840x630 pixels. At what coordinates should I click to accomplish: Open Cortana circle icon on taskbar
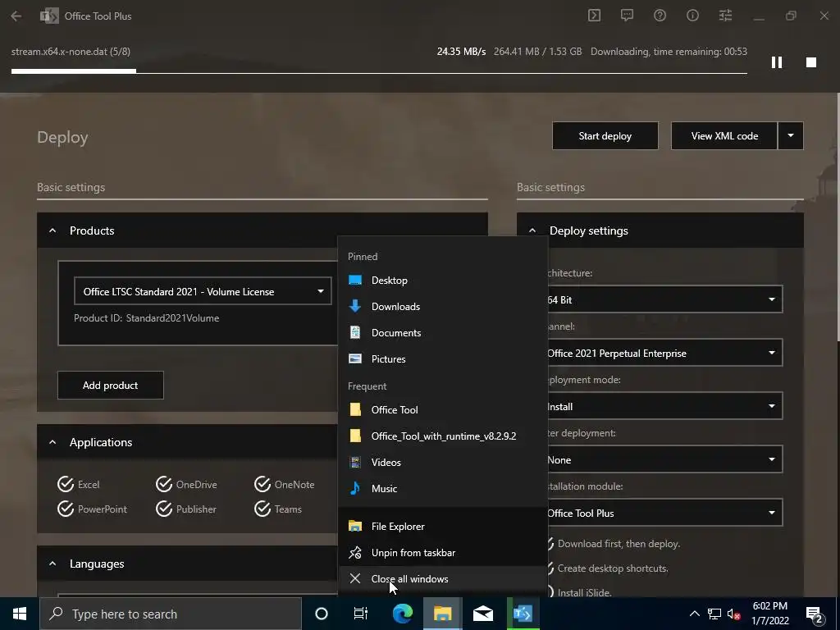(322, 614)
